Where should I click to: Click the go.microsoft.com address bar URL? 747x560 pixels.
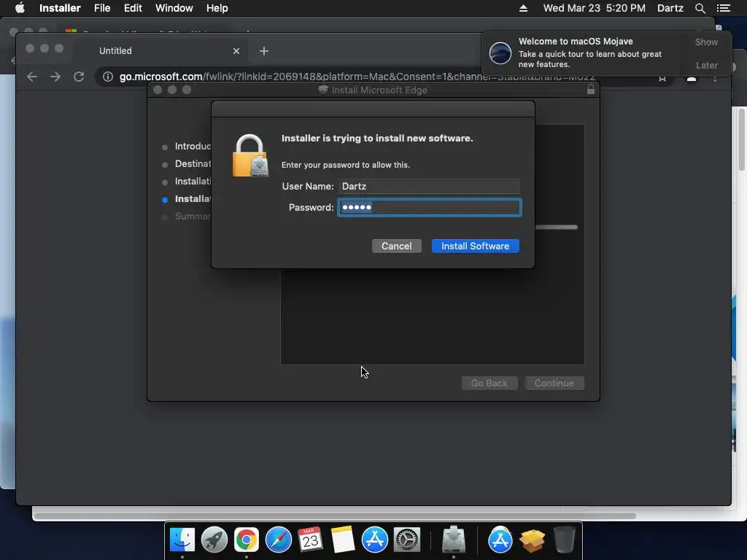pos(356,77)
